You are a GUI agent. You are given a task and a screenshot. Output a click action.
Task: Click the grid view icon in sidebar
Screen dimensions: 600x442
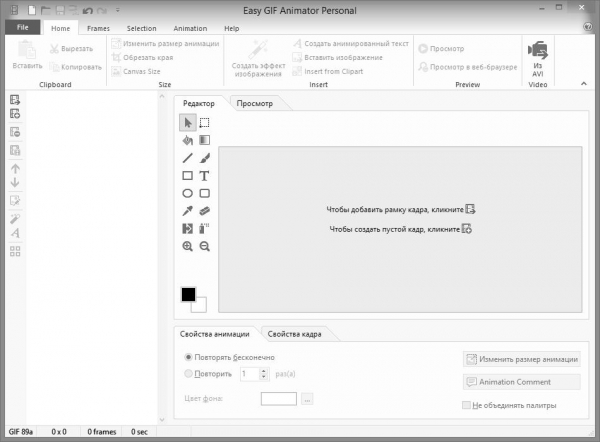coord(15,251)
